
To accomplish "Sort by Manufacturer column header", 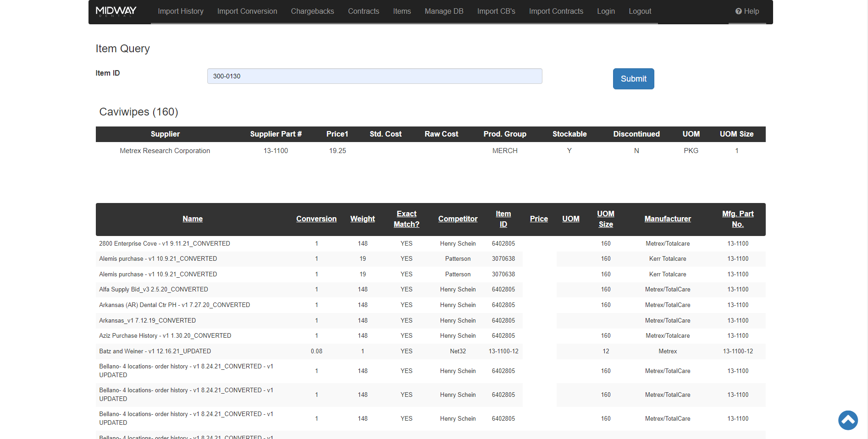I will [x=668, y=219].
